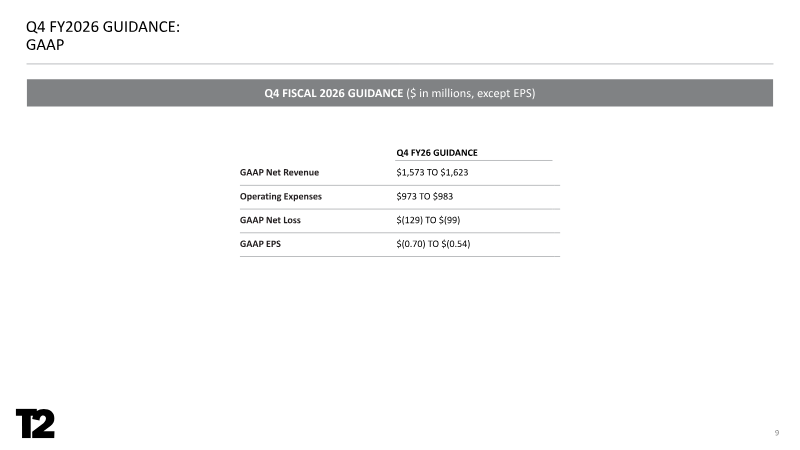Select the $983 operating expenses value
Screen dimensions: 800x450
tap(442, 197)
